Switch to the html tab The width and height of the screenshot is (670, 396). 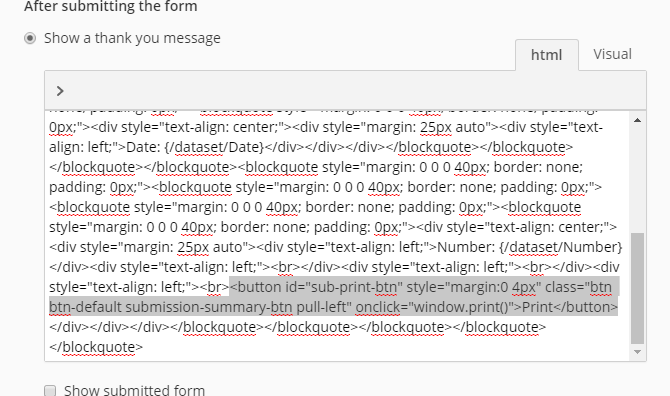pos(547,55)
